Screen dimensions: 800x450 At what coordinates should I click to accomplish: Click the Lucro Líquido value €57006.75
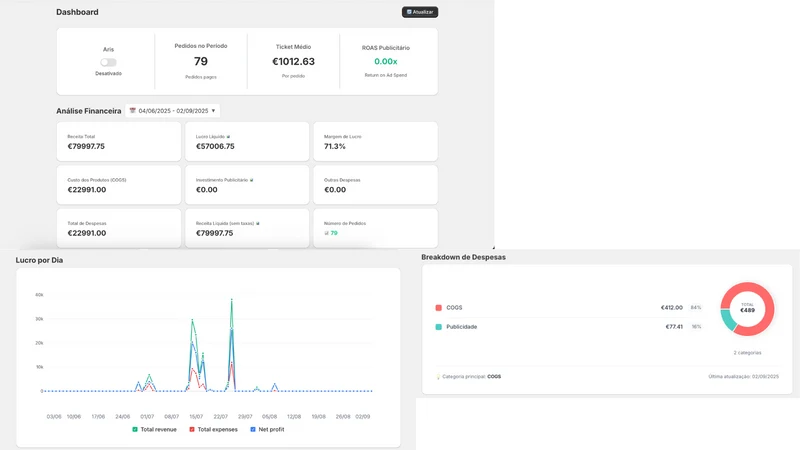(215, 146)
